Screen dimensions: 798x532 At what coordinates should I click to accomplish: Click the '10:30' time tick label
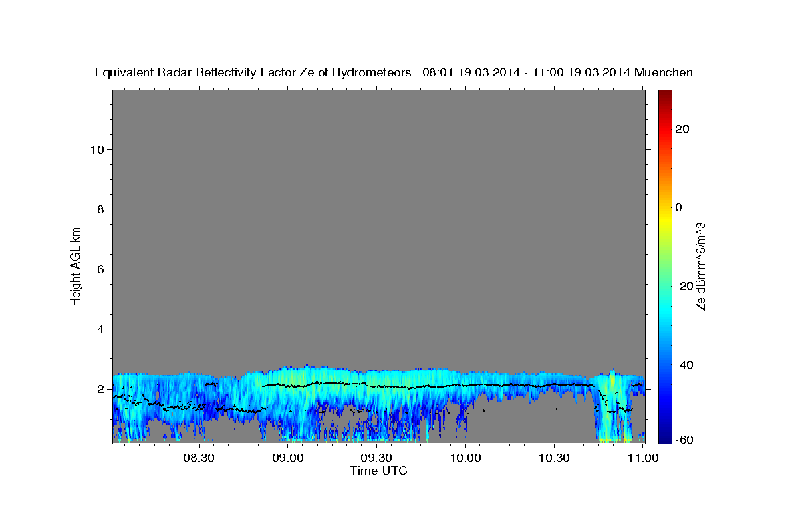click(554, 458)
